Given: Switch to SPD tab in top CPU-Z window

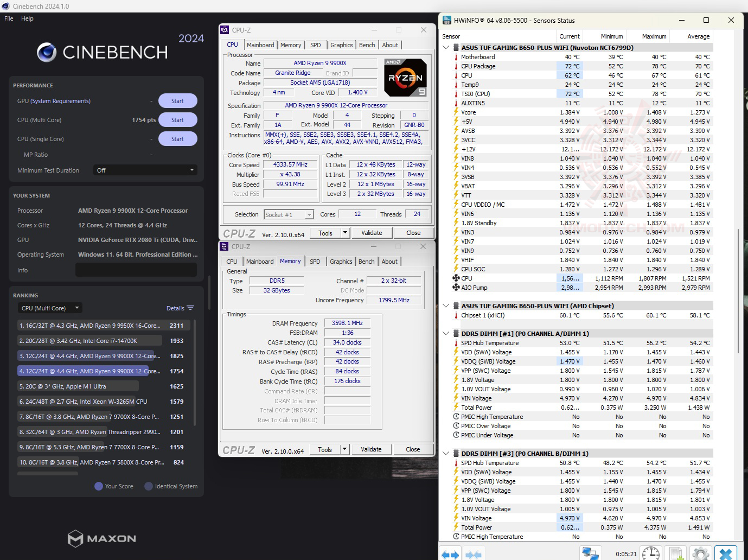Looking at the screenshot, I should pos(316,45).
